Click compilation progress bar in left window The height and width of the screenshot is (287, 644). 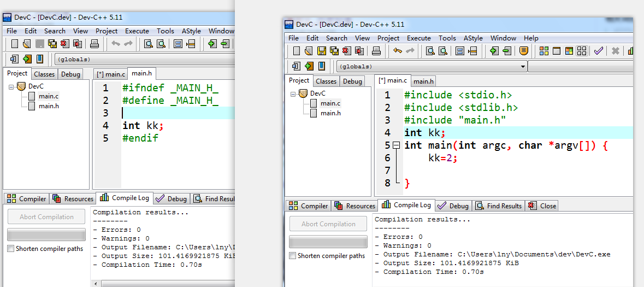coord(46,235)
